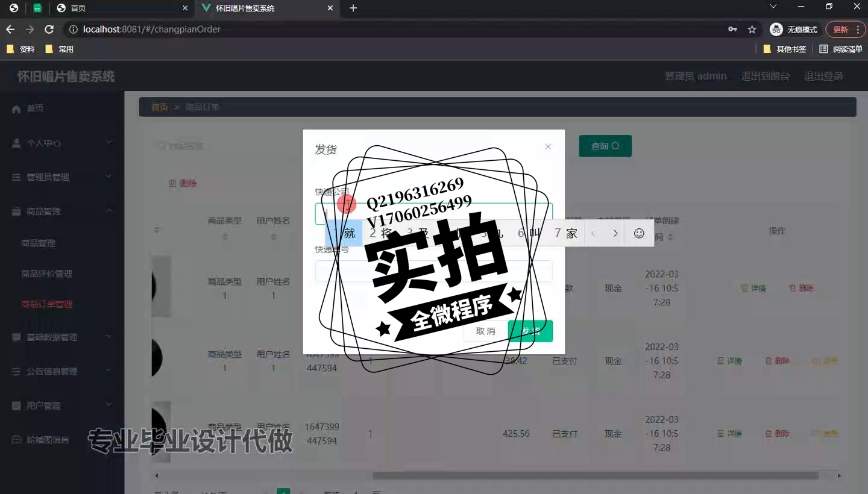This screenshot has height=494, width=868.
Task: Click the red 删除 button above the table
Action: point(183,183)
